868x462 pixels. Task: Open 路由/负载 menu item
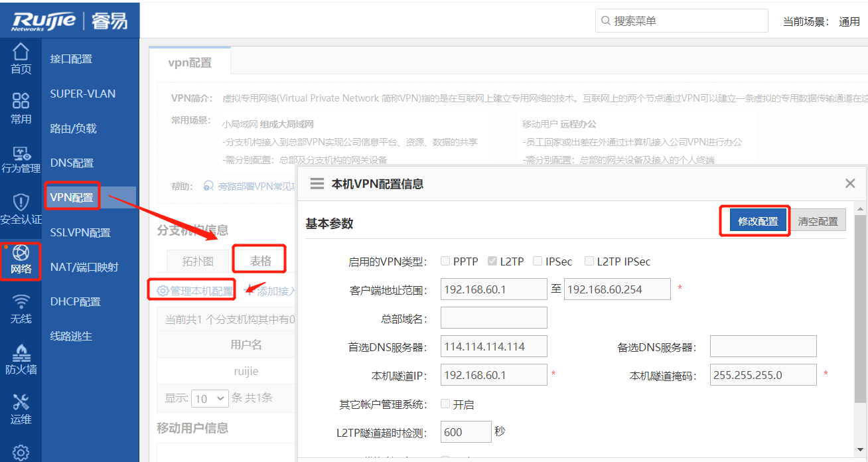click(x=74, y=128)
